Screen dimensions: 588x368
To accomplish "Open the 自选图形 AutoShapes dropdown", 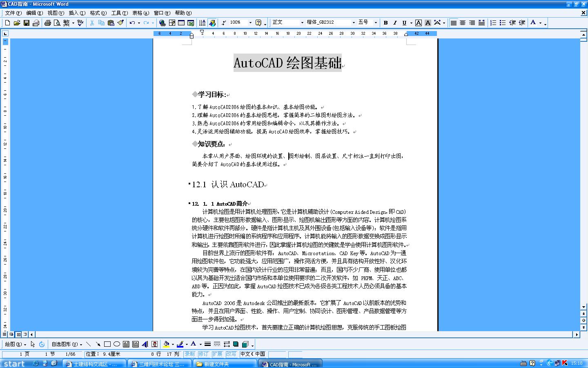I will [x=67, y=344].
